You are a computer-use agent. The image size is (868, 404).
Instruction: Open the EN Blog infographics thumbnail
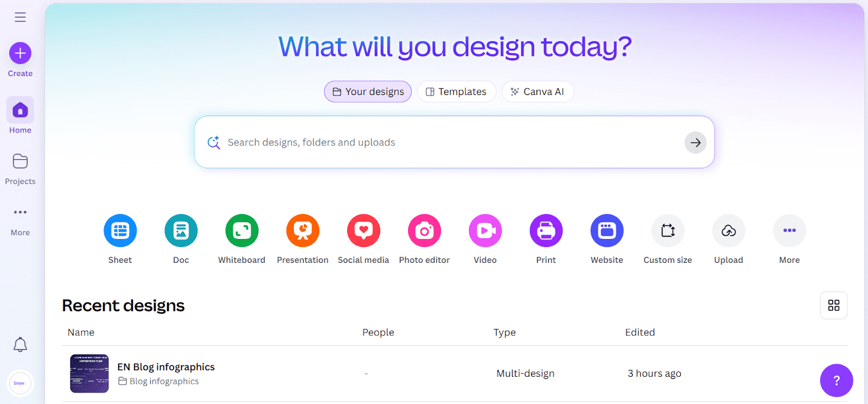(90, 374)
